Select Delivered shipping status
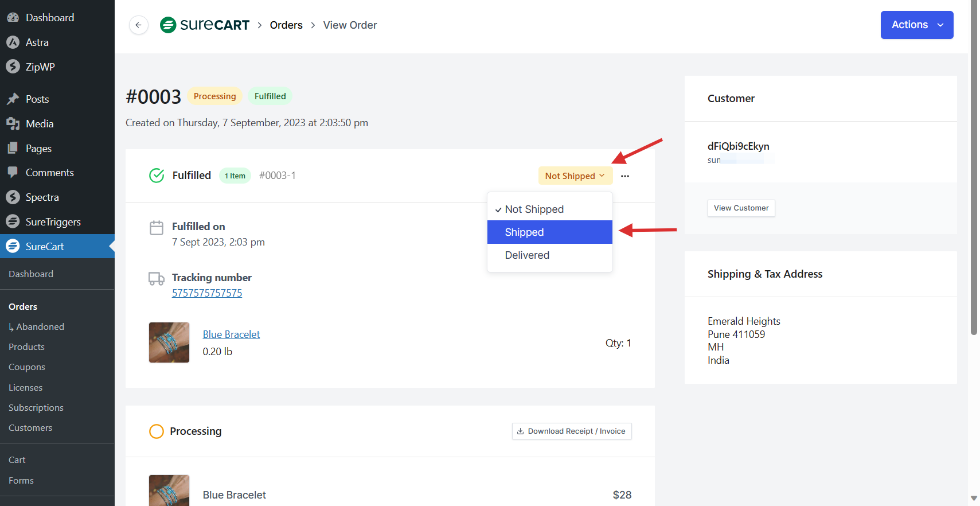 [527, 255]
